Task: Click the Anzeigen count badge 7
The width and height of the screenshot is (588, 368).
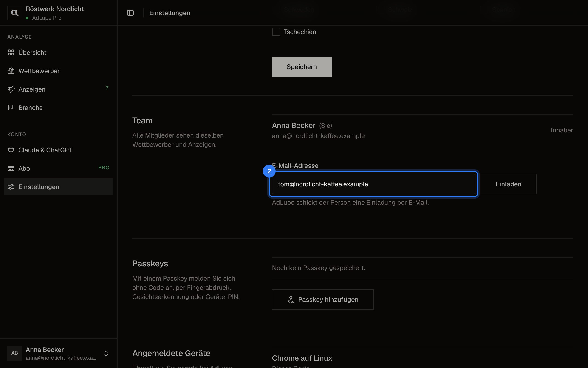Action: pyautogui.click(x=107, y=88)
